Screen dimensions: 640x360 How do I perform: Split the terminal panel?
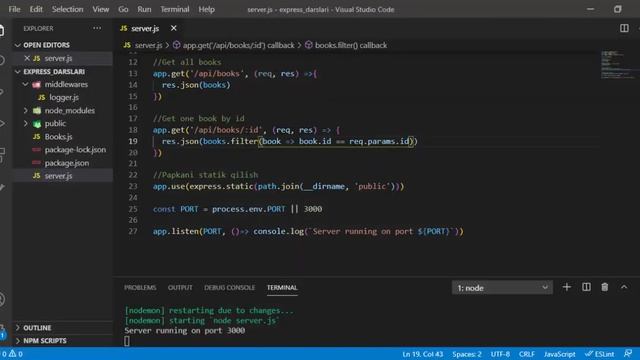coord(586,287)
